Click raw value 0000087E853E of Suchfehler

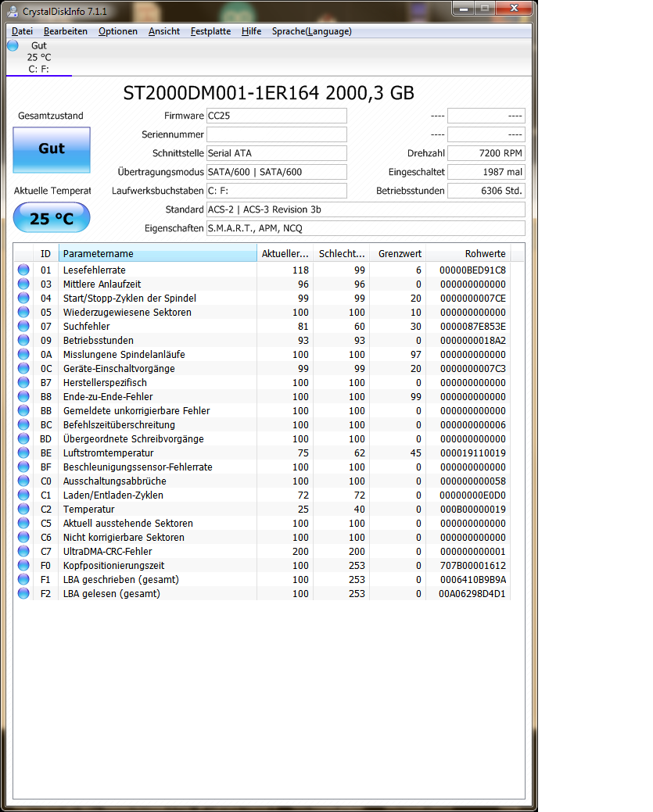click(x=472, y=326)
